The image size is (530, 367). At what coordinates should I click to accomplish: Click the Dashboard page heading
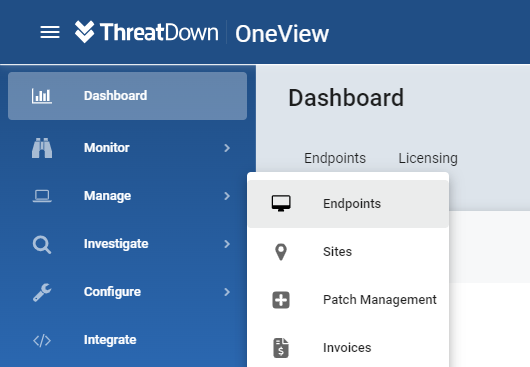point(346,98)
